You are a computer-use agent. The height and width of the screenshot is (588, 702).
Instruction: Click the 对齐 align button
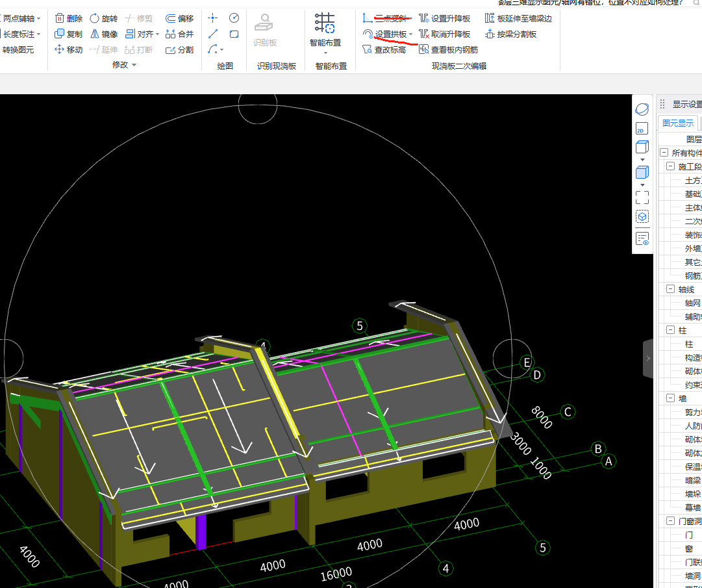(x=139, y=34)
